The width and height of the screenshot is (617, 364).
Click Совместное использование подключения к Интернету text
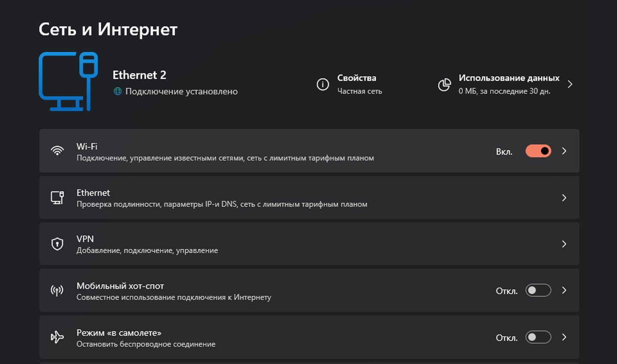tap(174, 297)
